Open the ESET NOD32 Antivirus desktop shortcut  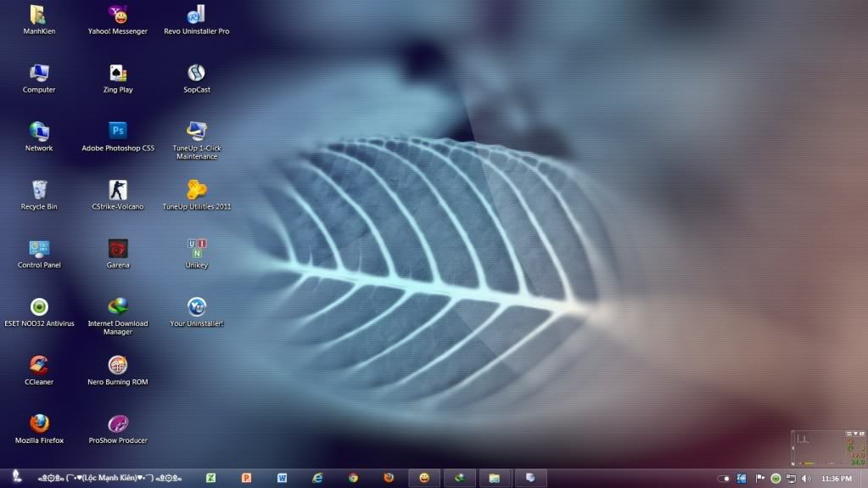point(39,311)
